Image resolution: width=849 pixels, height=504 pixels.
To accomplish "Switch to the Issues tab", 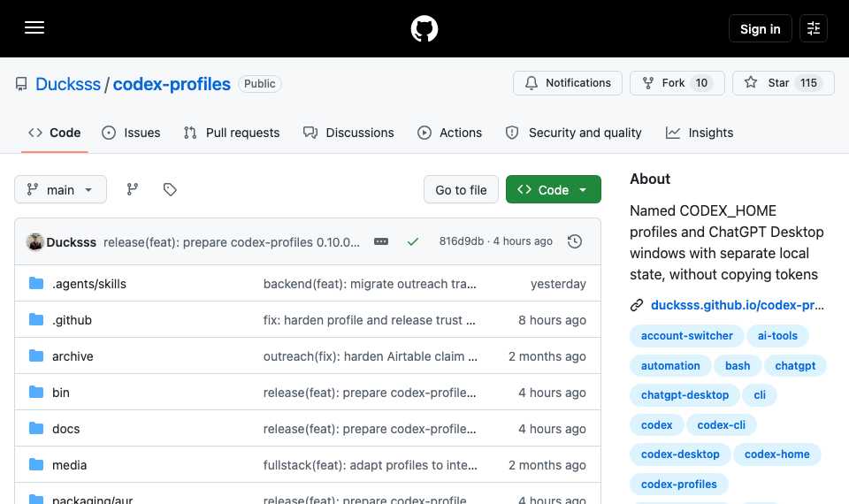I will point(131,133).
